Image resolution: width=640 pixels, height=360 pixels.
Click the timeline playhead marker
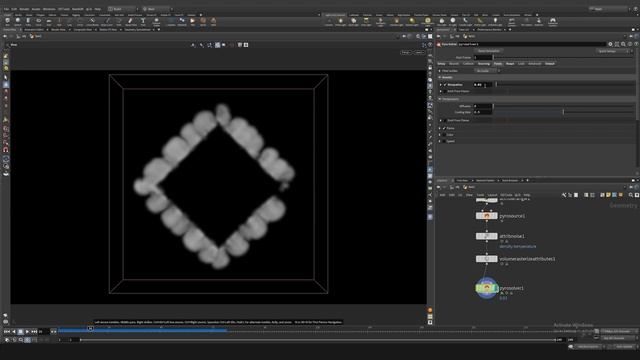click(x=90, y=328)
